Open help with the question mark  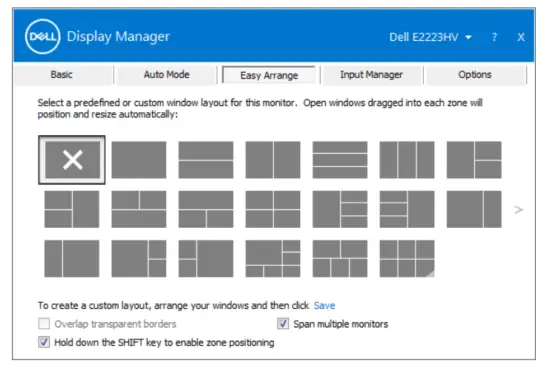coord(494,37)
